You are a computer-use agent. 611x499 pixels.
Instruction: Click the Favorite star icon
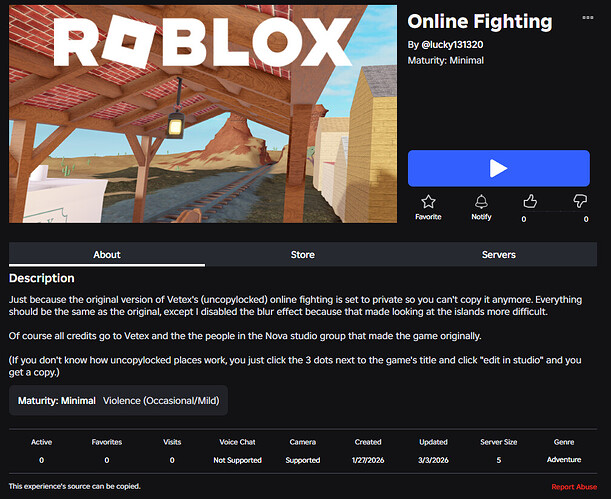point(428,202)
